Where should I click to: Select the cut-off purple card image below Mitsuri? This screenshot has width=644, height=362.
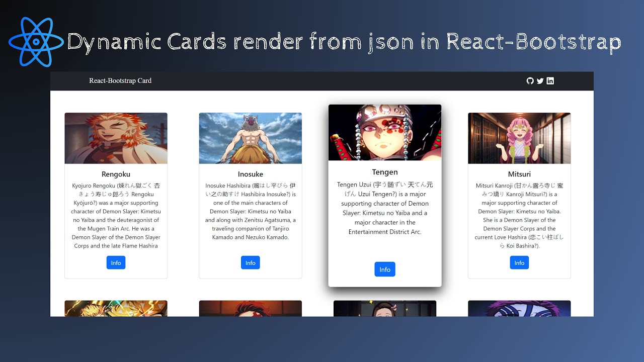[x=519, y=309]
